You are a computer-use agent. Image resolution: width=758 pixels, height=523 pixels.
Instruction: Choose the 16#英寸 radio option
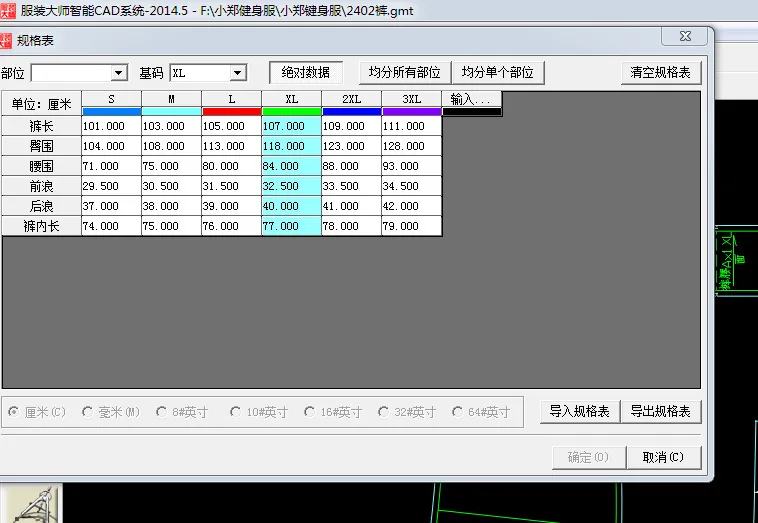(309, 412)
